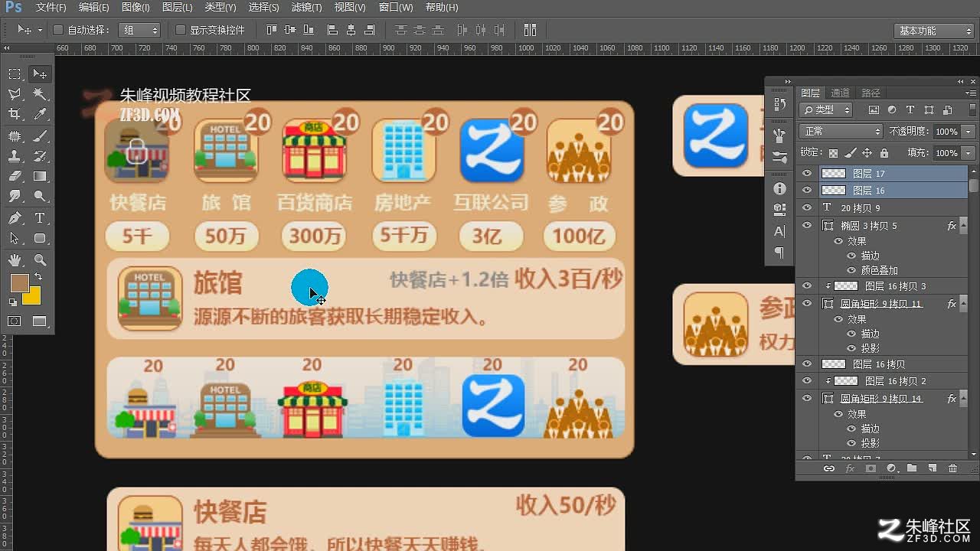Swap foreground and background colors
This screenshot has width=980, height=551.
(x=38, y=276)
